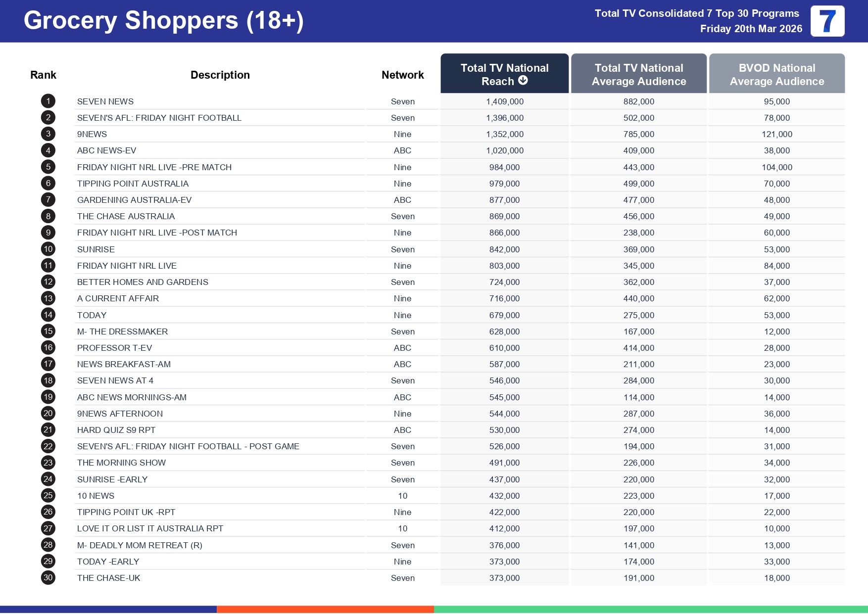Click the rank 5 number badge
The width and height of the screenshot is (868, 614).
48,167
